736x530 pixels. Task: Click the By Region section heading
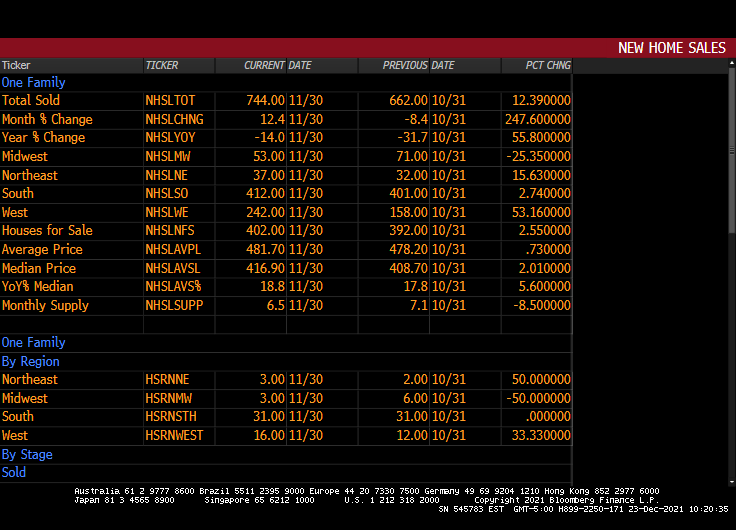coord(30,362)
